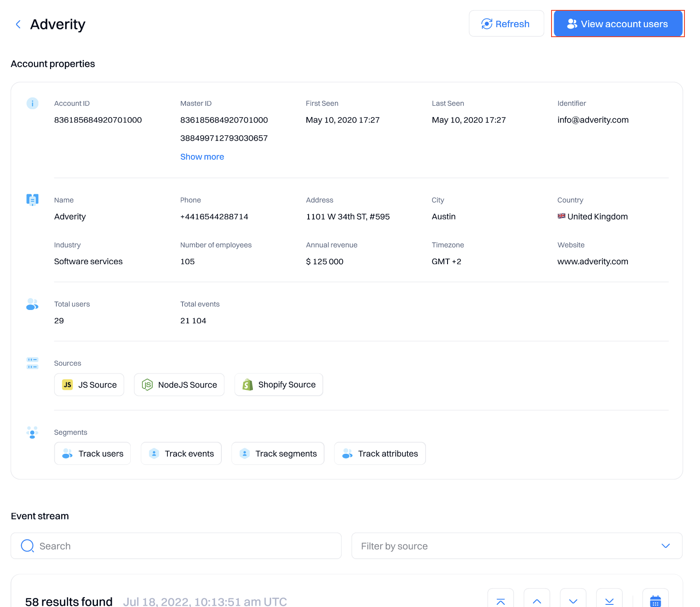
Task: Open the Filter by source dropdown
Action: 517,546
